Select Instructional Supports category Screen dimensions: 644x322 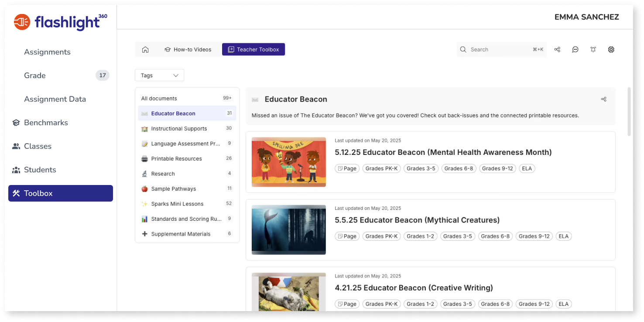(x=187, y=129)
